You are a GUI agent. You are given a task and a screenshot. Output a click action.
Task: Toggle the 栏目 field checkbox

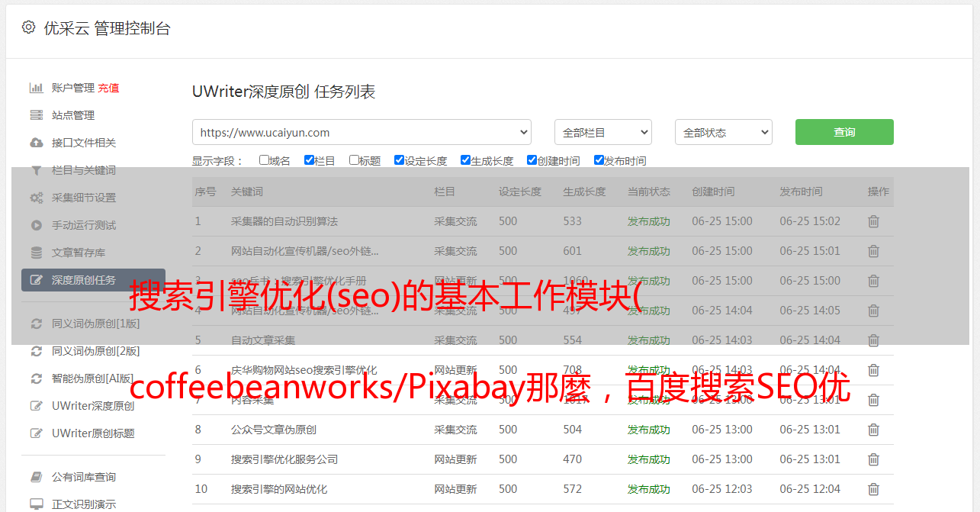click(x=309, y=160)
